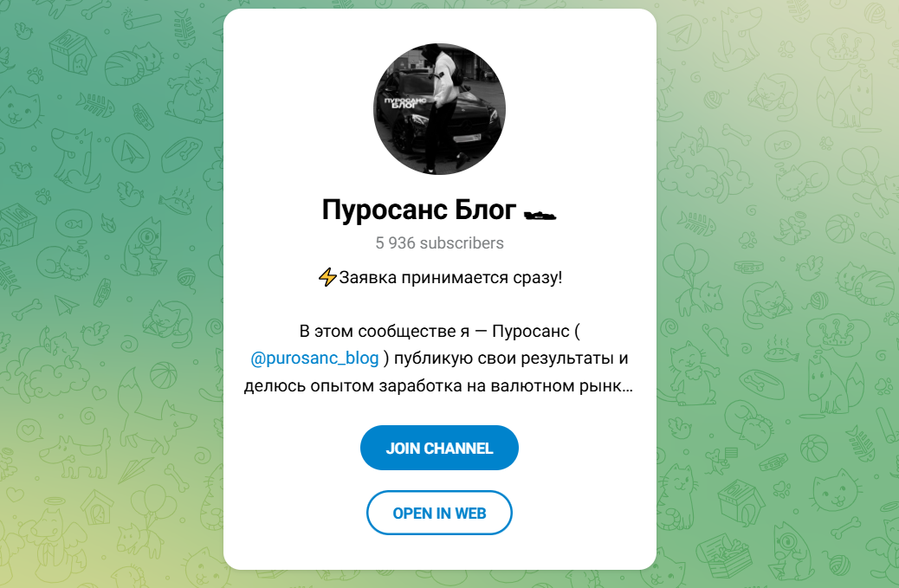The height and width of the screenshot is (588, 899).
Task: Click the line В этом сообществе я
Action: click(439, 332)
